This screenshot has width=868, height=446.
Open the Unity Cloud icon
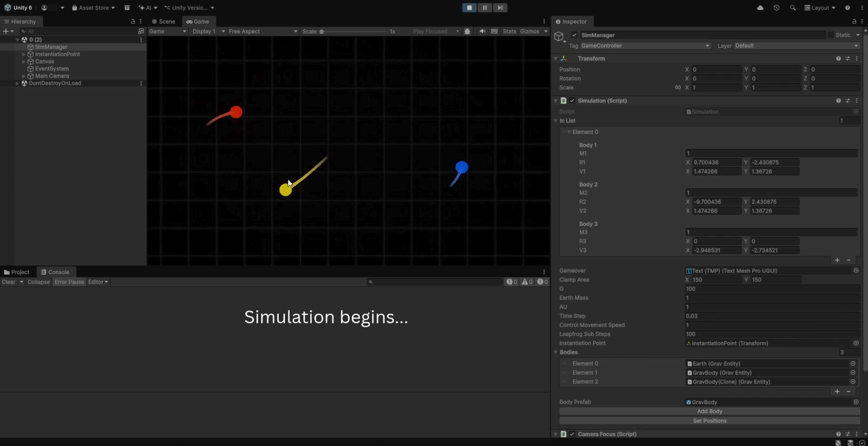coord(760,8)
